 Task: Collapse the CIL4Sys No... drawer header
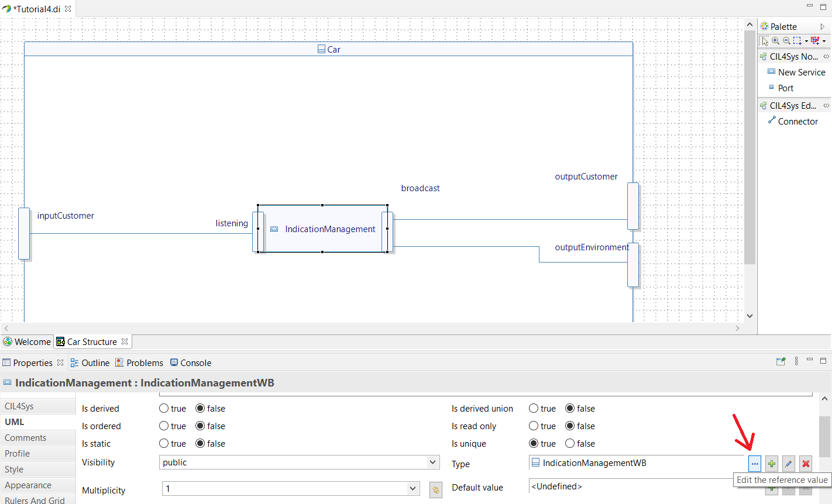[794, 57]
